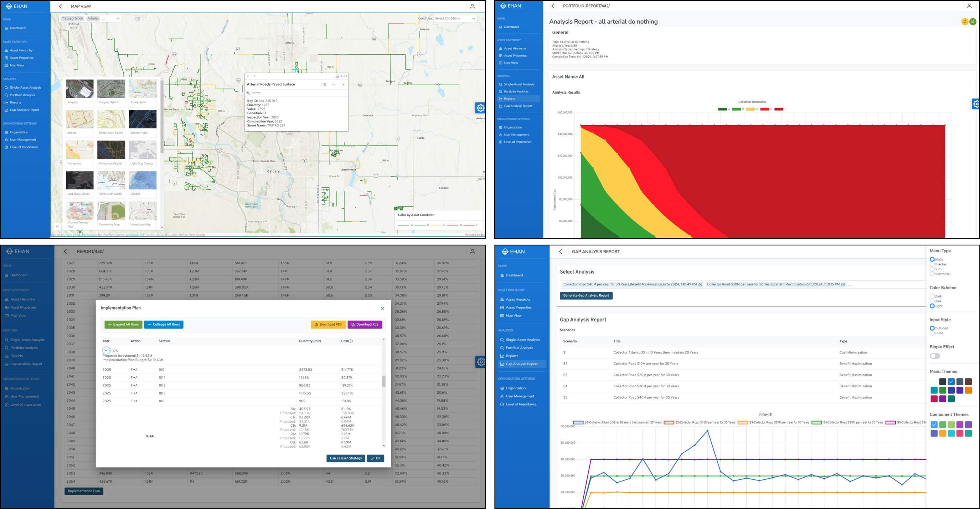Collapse map popup with up chevron
Viewport: 980px width, 509px height.
[333, 85]
